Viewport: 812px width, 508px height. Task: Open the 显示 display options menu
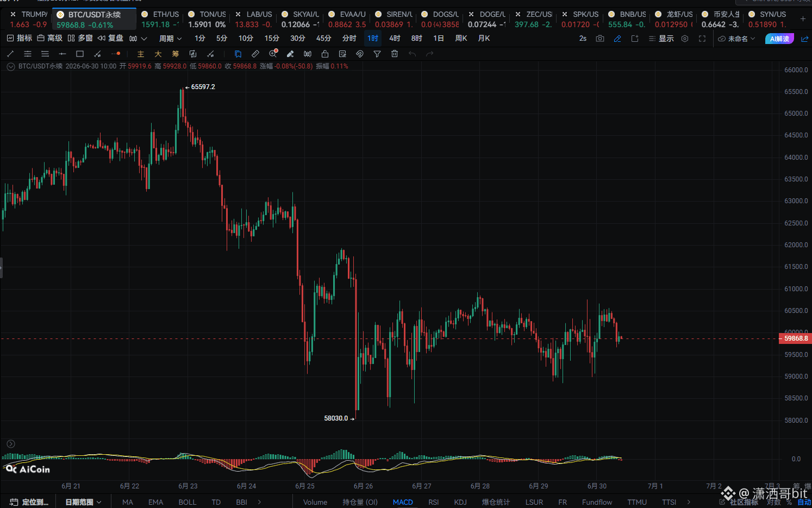[x=661, y=39]
